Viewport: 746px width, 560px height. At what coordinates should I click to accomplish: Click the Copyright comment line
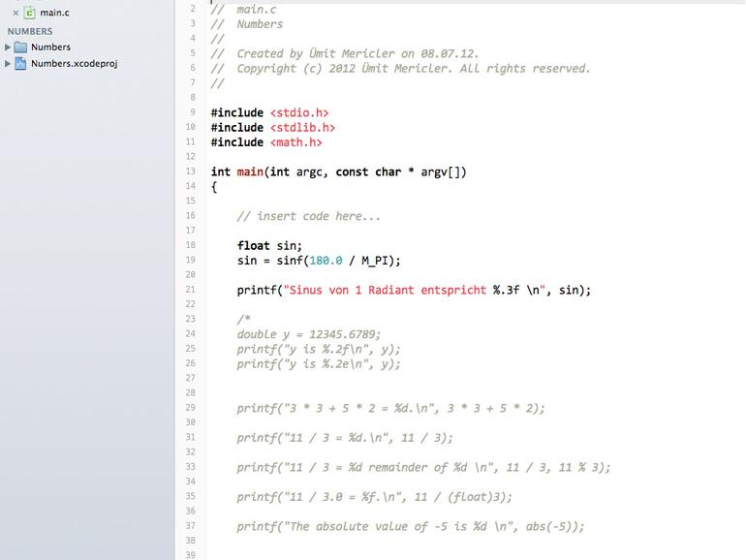click(400, 69)
